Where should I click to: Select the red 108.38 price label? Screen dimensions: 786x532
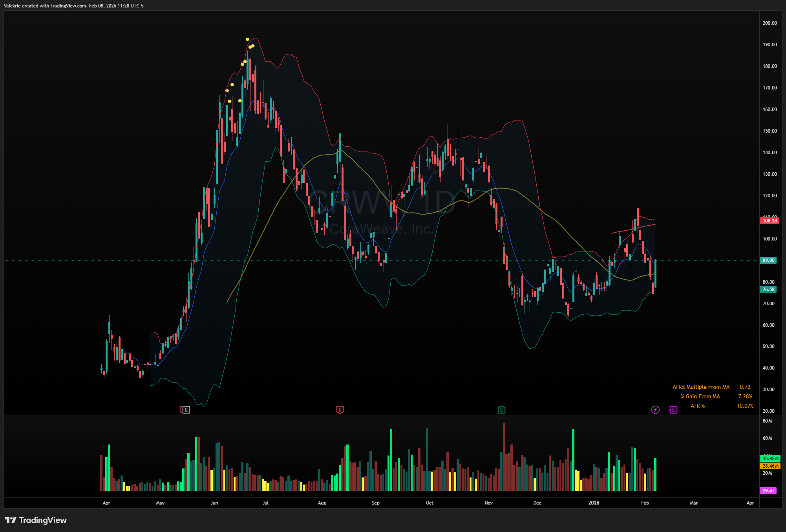(769, 221)
